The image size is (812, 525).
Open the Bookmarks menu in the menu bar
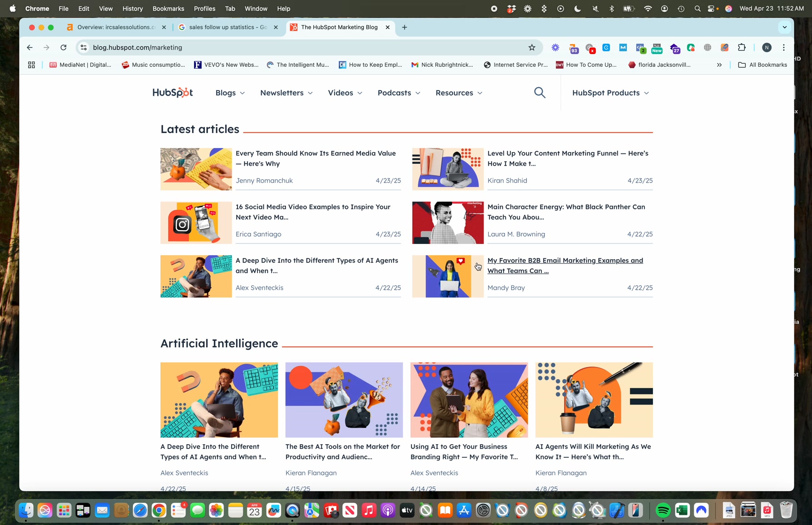(168, 9)
